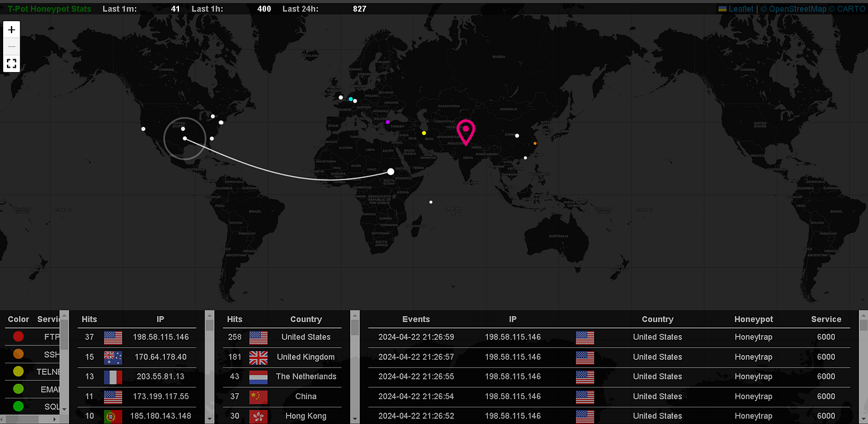The image size is (868, 424).
Task: Click the T-Pot Honeypot Stats title
Action: [49, 9]
